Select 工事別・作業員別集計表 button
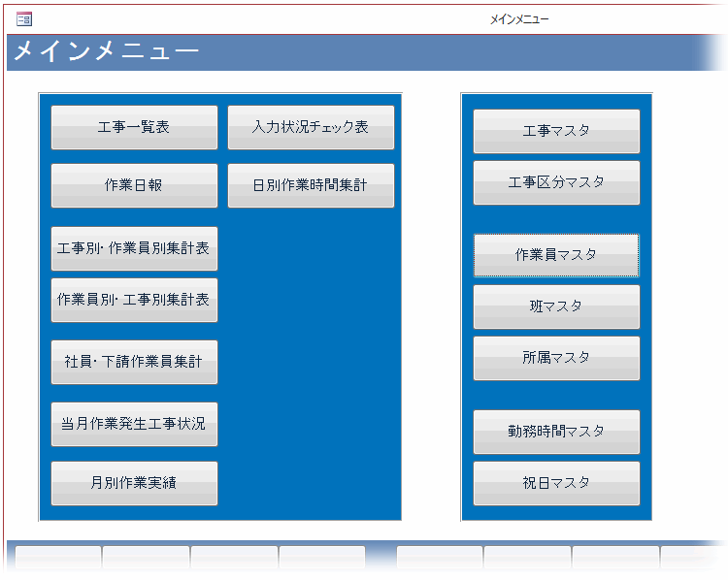Screen dimensions: 728x580 click(x=134, y=248)
